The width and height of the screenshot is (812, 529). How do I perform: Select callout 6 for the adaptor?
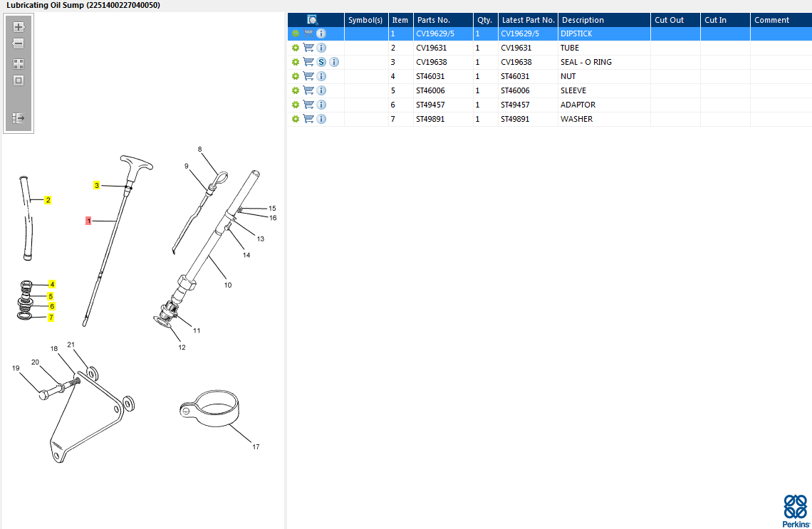pos(52,306)
